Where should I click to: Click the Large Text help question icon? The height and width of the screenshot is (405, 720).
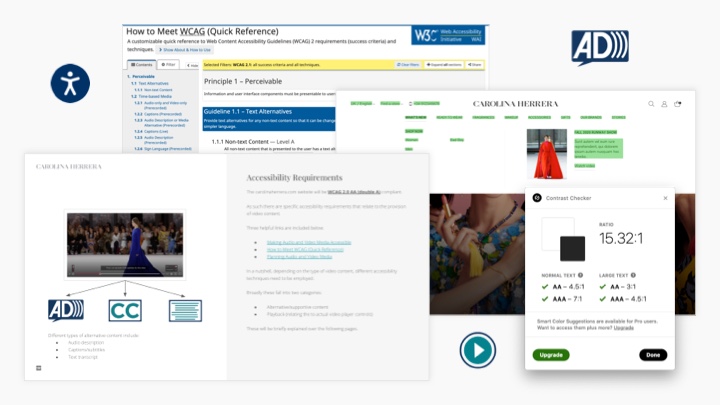pyautogui.click(x=633, y=275)
